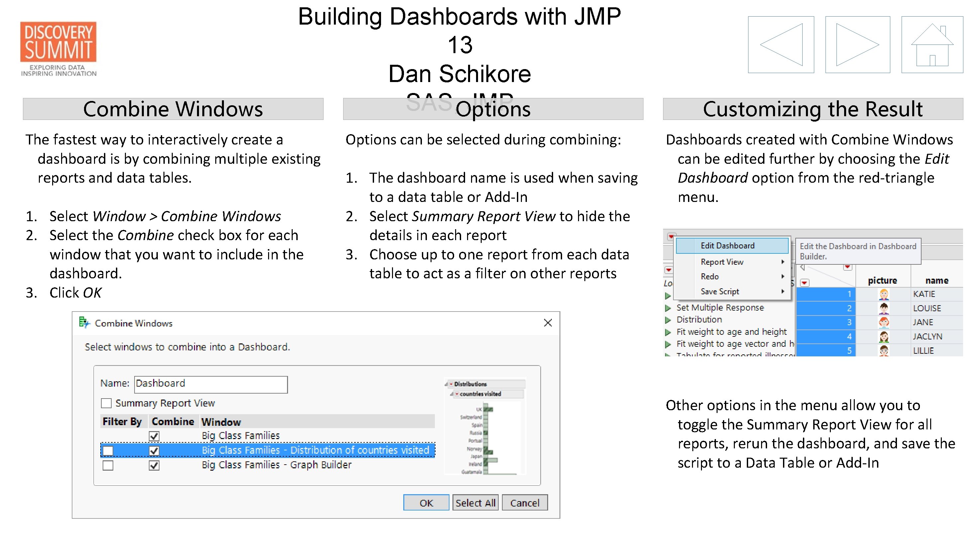
Task: Run the Distribution script green arrow
Action: coord(668,320)
